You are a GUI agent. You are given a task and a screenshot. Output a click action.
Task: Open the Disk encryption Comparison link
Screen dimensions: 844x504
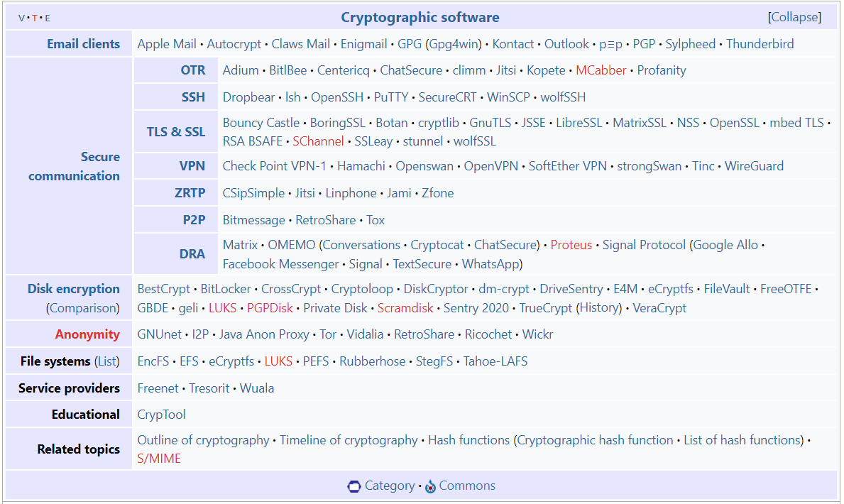click(x=82, y=308)
